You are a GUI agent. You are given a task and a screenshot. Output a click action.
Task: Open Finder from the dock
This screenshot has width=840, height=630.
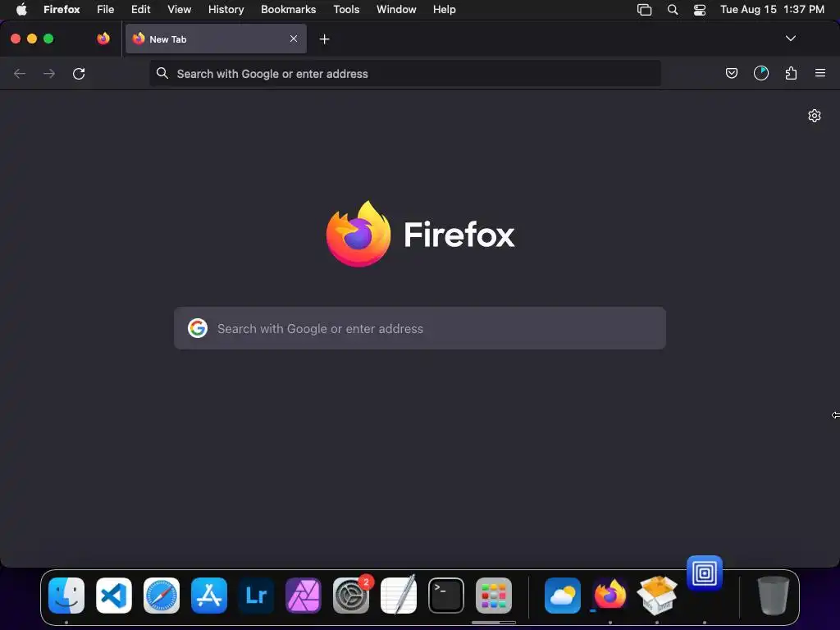click(x=66, y=596)
